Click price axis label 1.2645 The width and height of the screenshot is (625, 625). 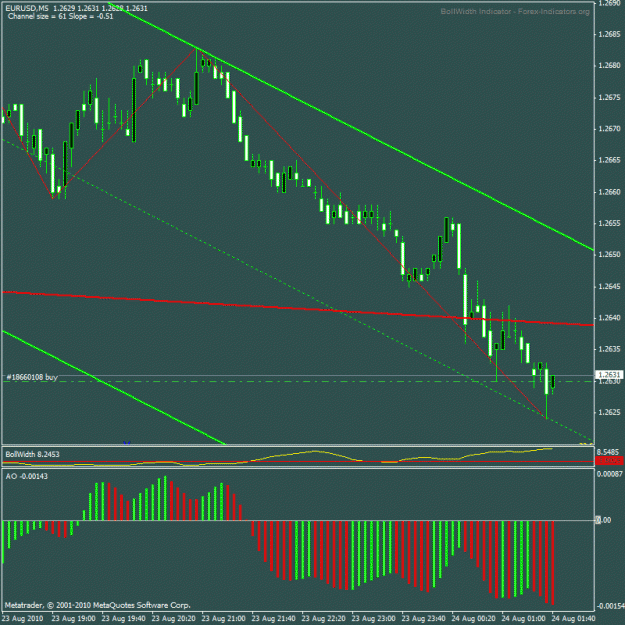pos(609,286)
